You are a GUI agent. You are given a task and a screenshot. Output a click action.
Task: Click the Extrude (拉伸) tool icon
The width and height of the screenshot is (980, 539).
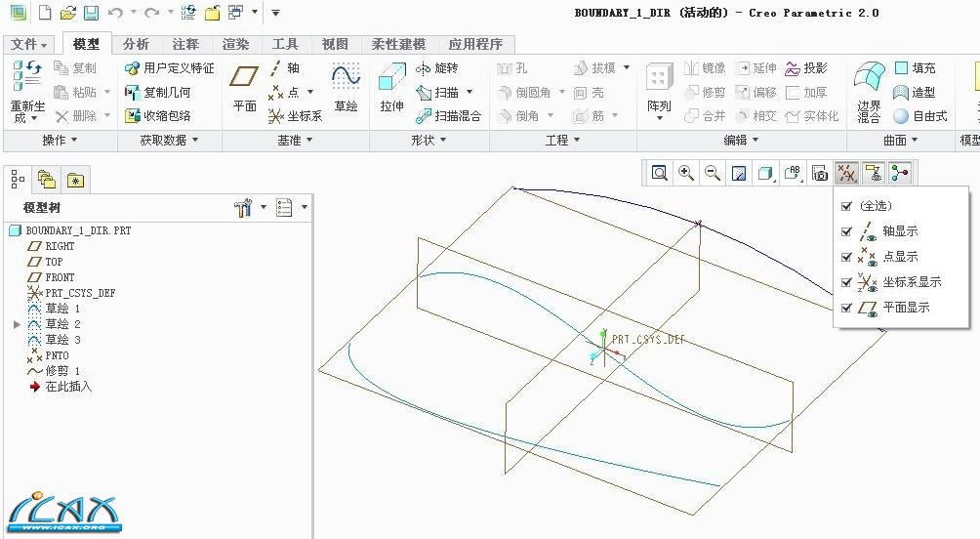391,83
